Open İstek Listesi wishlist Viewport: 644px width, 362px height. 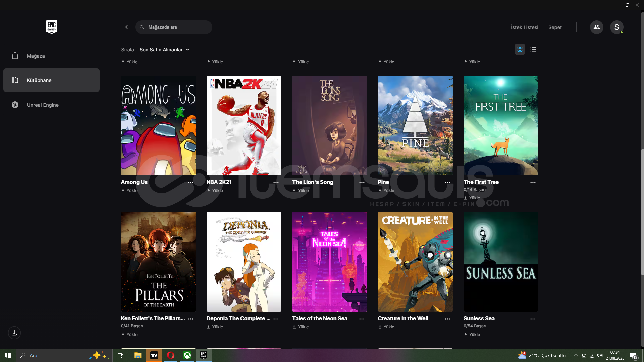(x=524, y=27)
